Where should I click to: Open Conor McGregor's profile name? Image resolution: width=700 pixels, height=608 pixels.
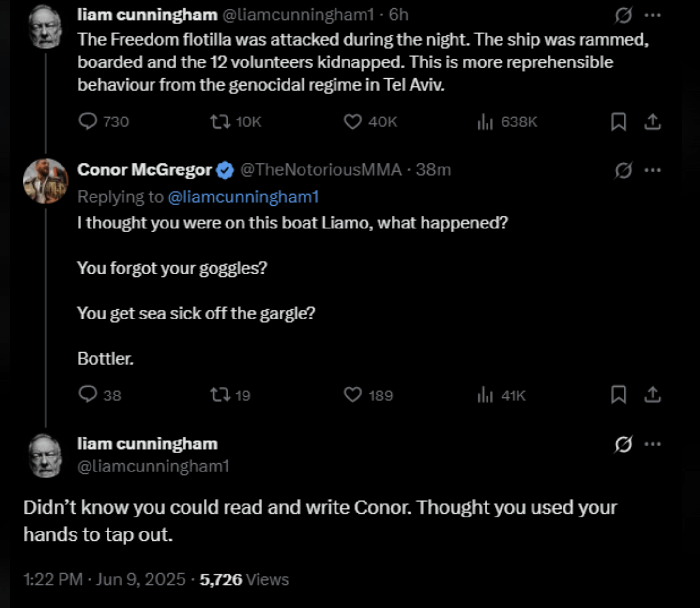pos(144,170)
